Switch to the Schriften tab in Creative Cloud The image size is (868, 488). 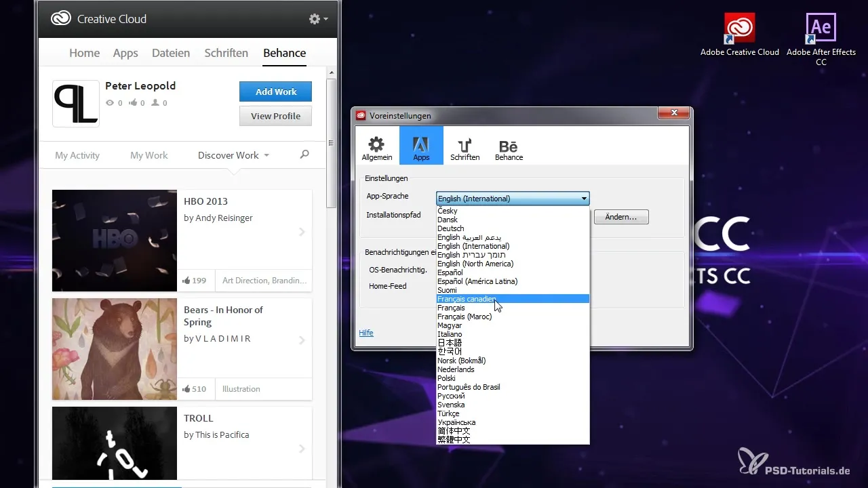pos(226,53)
